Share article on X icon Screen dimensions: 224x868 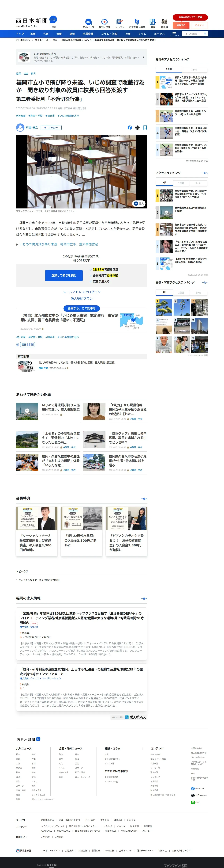[x=137, y=128]
